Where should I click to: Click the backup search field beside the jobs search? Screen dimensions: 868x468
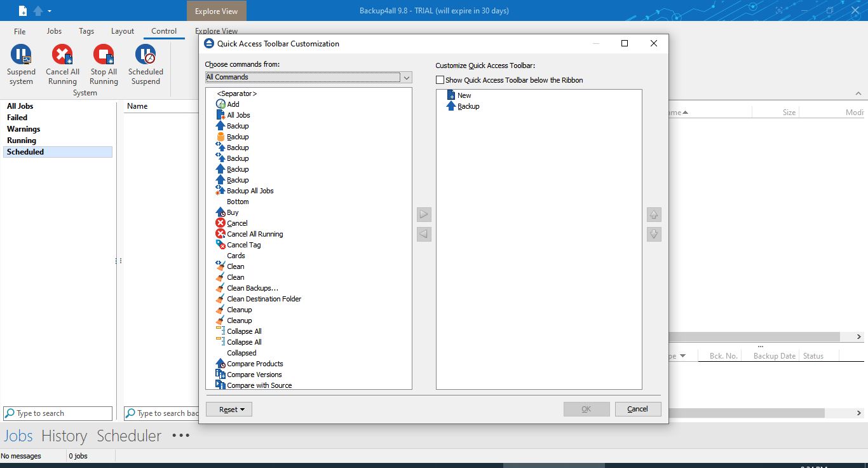(161, 413)
